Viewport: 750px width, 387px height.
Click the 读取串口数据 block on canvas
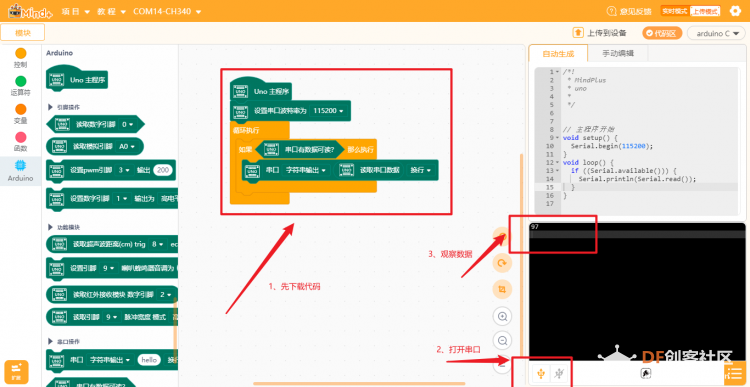coord(371,170)
